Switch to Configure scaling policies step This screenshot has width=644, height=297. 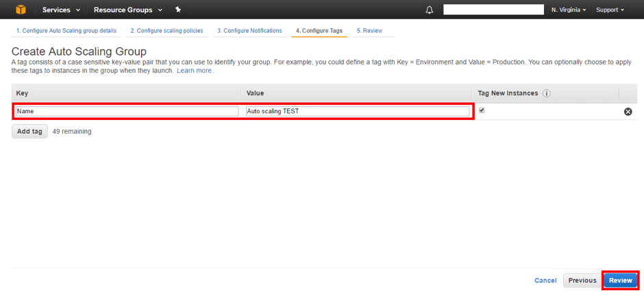pyautogui.click(x=166, y=31)
